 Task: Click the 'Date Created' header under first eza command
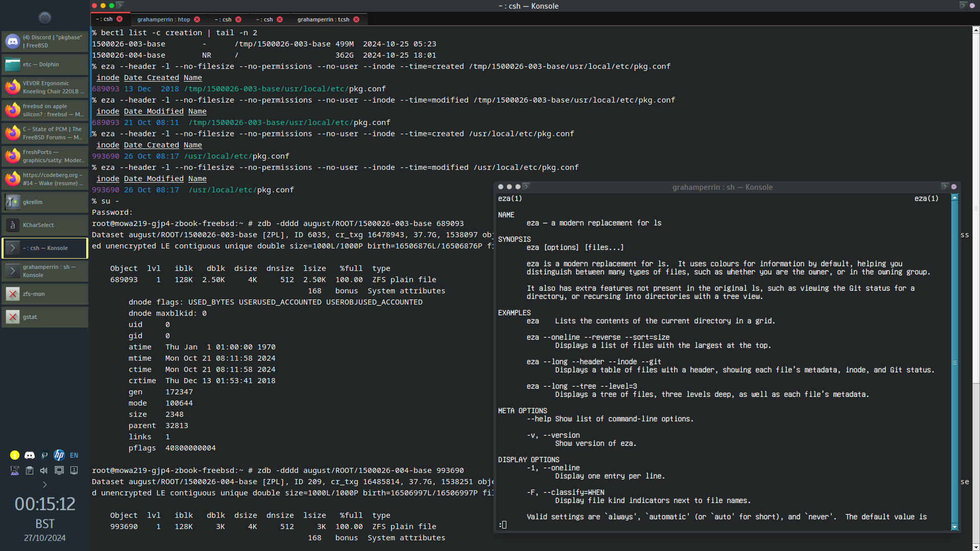151,78
